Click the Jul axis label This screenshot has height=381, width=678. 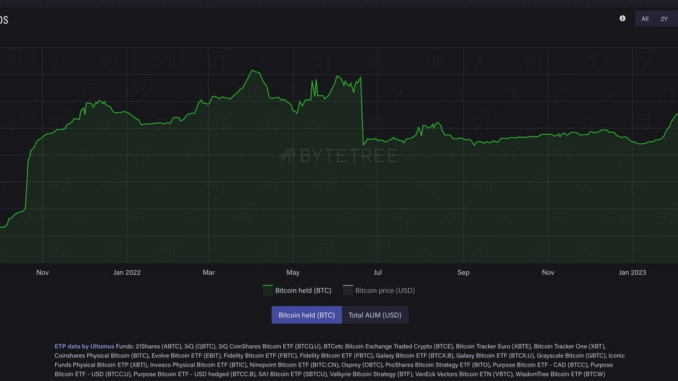coord(377,272)
